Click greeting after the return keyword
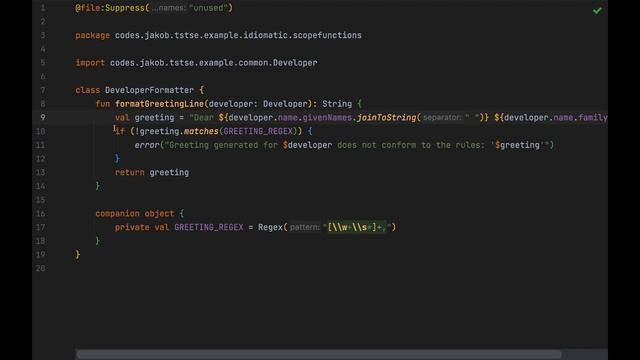 pos(169,173)
